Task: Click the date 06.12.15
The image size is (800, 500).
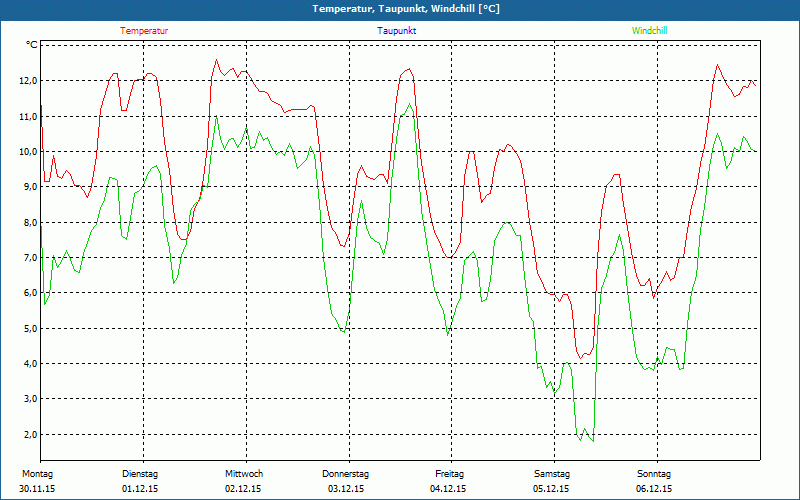Action: [654, 489]
